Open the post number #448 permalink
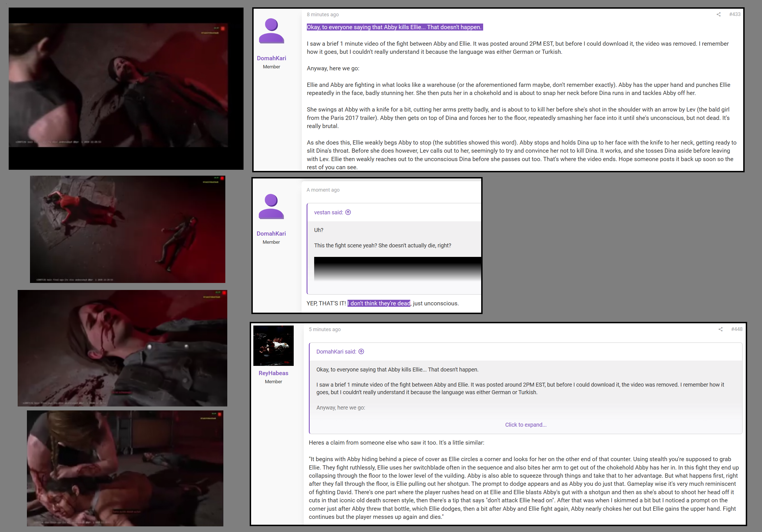Screen dimensions: 762x532 pyautogui.click(x=737, y=329)
